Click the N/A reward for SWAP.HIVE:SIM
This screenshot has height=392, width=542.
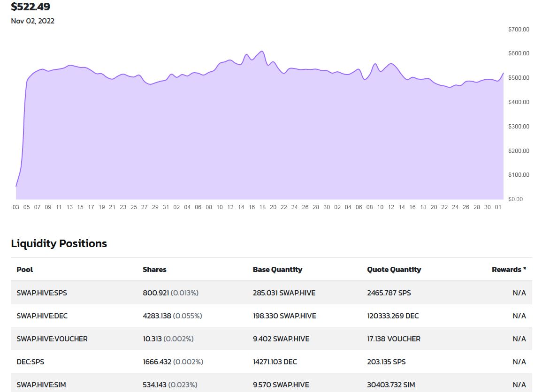coord(519,385)
